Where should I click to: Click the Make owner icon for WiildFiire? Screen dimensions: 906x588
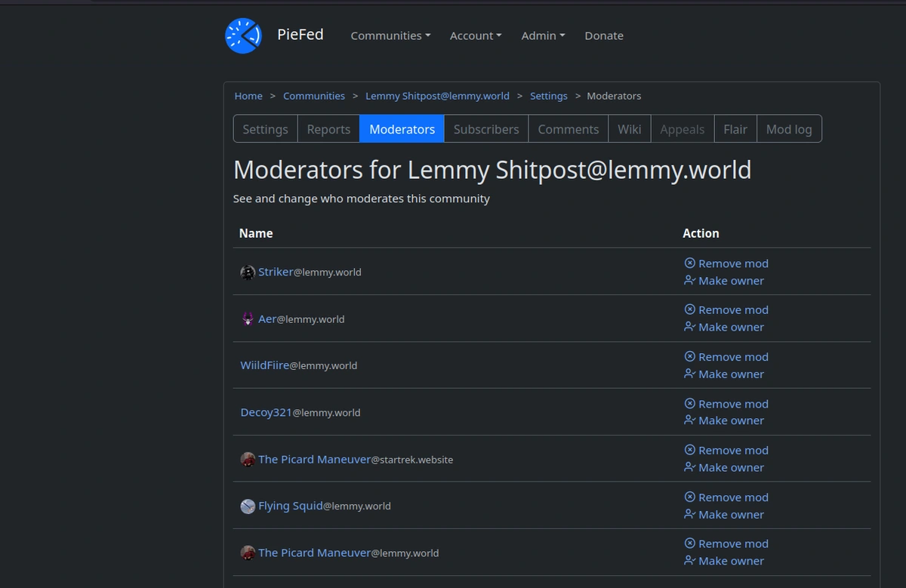click(x=689, y=374)
